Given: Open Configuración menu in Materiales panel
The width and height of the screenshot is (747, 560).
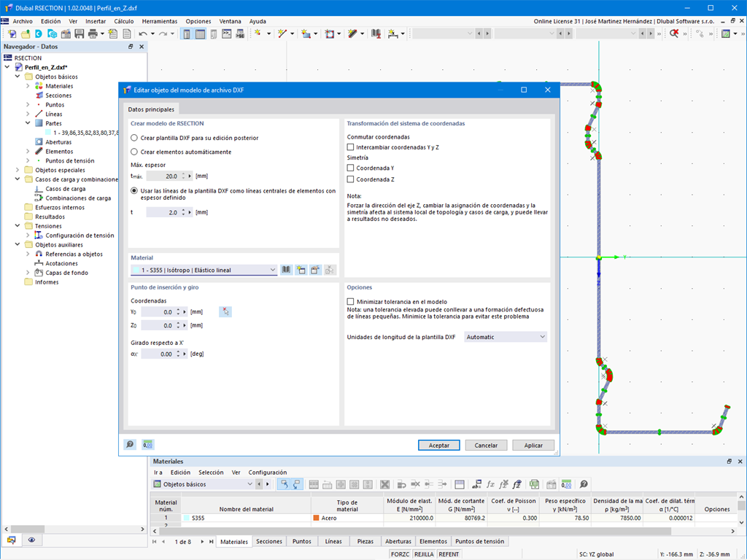Looking at the screenshot, I should click(267, 472).
